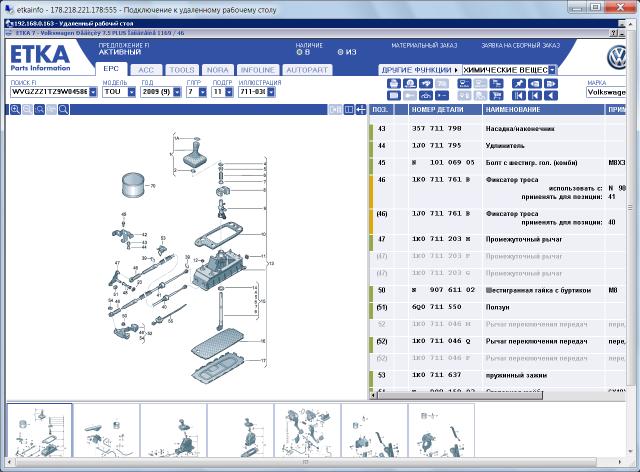Screen dimensions: 640x472
Task: Click the МАРКА Volkswagen field
Action: [606, 92]
